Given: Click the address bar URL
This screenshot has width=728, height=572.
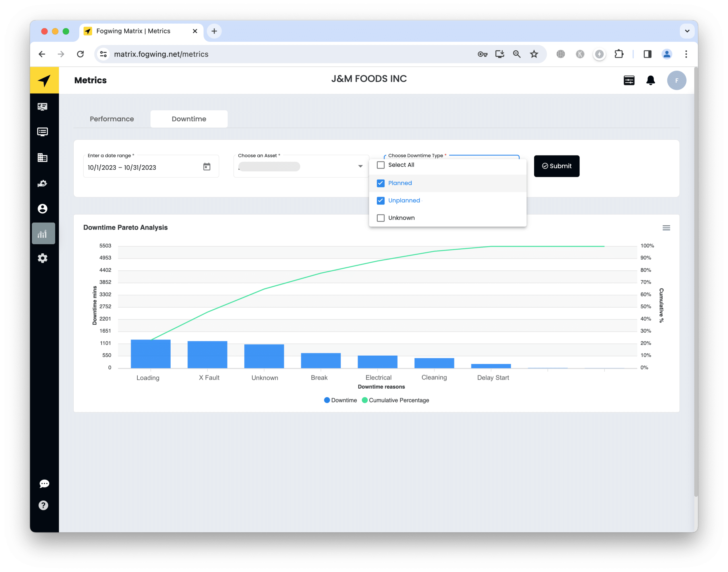Looking at the screenshot, I should pyautogui.click(x=161, y=54).
